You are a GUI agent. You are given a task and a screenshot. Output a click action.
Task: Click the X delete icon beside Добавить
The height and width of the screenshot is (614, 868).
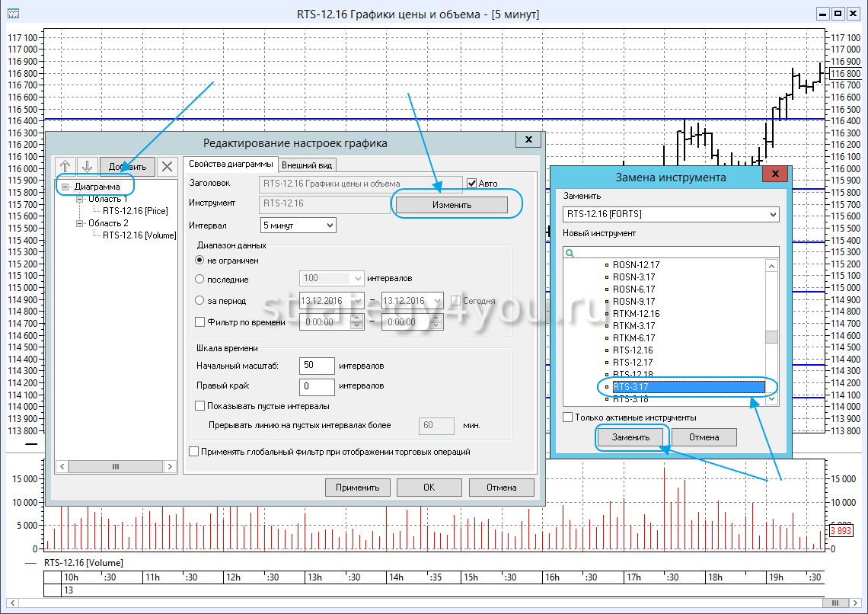(168, 166)
